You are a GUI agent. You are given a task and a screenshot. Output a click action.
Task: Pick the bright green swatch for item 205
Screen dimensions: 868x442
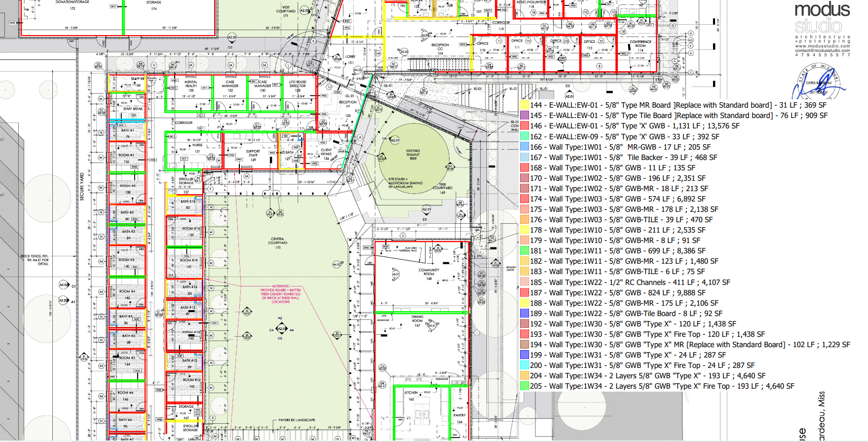tap(524, 386)
